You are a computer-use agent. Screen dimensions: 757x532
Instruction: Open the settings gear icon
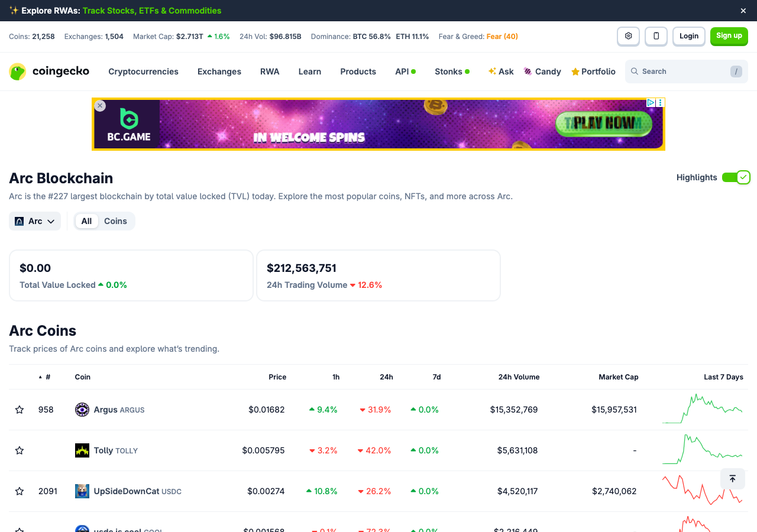(628, 36)
